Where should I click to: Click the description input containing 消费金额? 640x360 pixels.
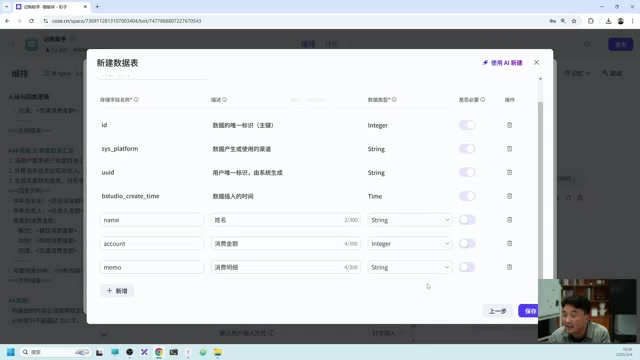pos(286,244)
